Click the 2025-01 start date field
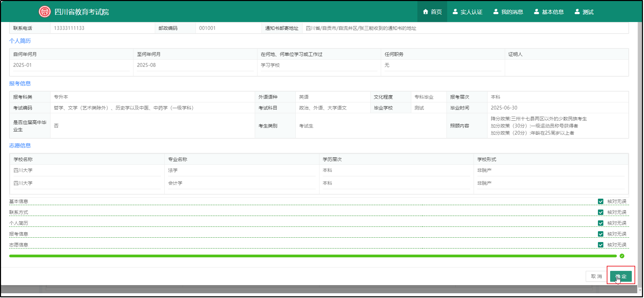 coord(71,65)
